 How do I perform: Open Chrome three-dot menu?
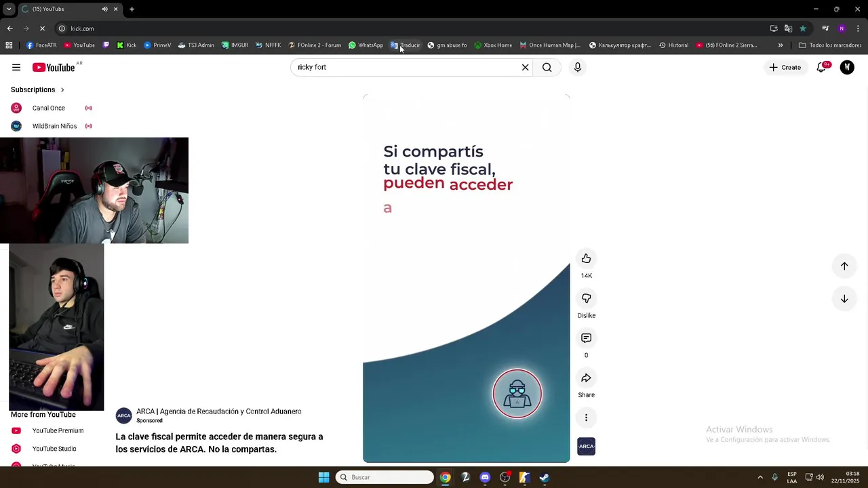[x=859, y=28]
